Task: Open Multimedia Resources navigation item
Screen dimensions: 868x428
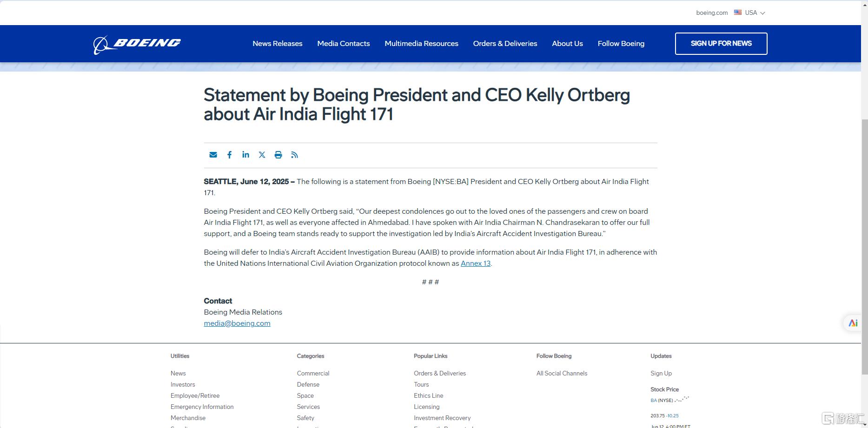Action: click(421, 43)
